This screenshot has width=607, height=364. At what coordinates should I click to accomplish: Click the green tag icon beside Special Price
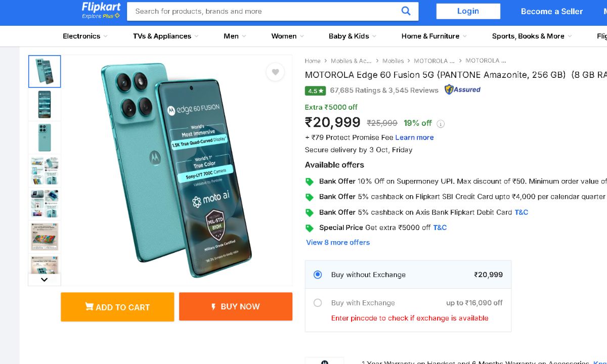click(310, 228)
